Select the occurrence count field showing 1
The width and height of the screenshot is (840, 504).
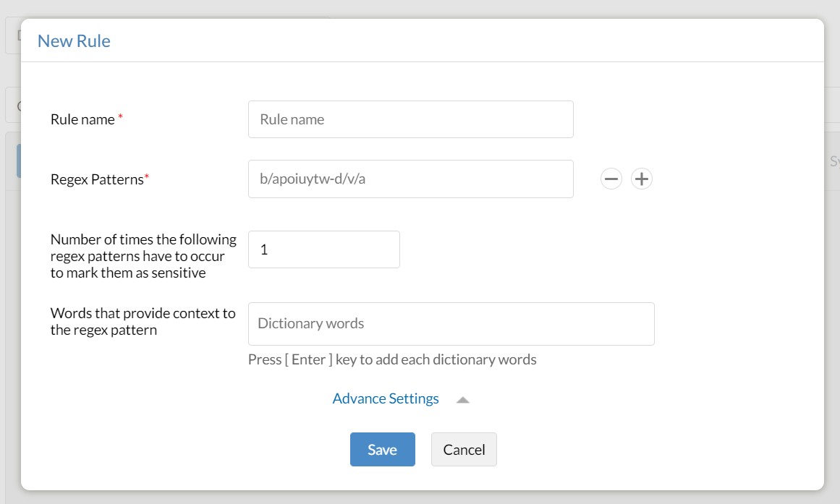click(x=323, y=249)
